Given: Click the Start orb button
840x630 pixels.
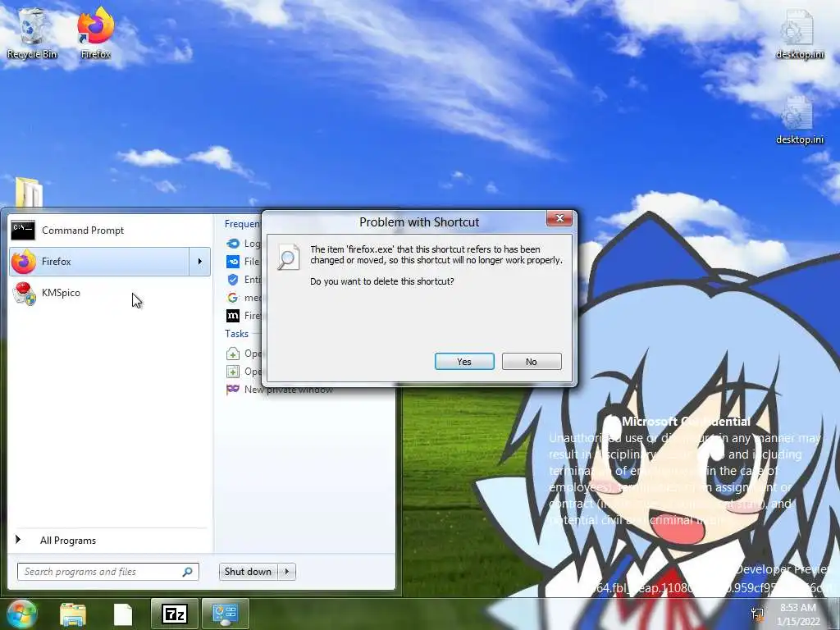Looking at the screenshot, I should 21,614.
